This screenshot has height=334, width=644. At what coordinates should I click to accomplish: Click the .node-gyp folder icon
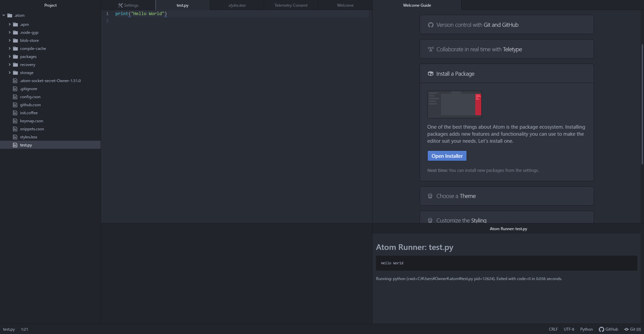coord(16,32)
